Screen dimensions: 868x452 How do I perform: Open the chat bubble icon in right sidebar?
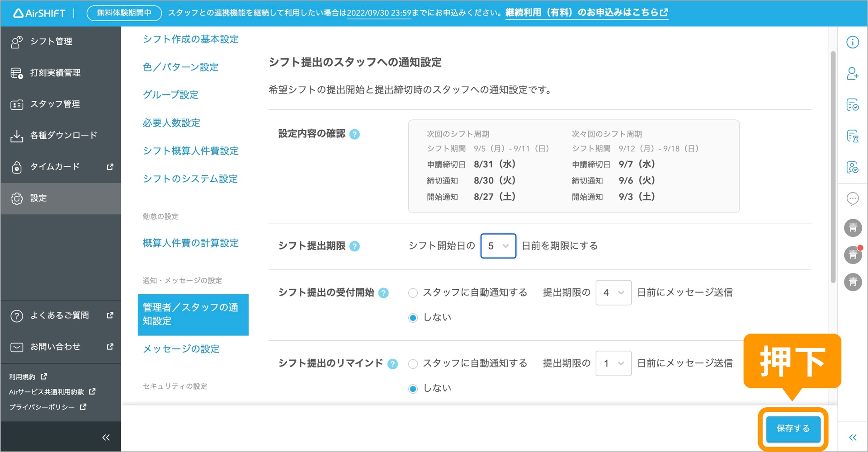pos(852,198)
